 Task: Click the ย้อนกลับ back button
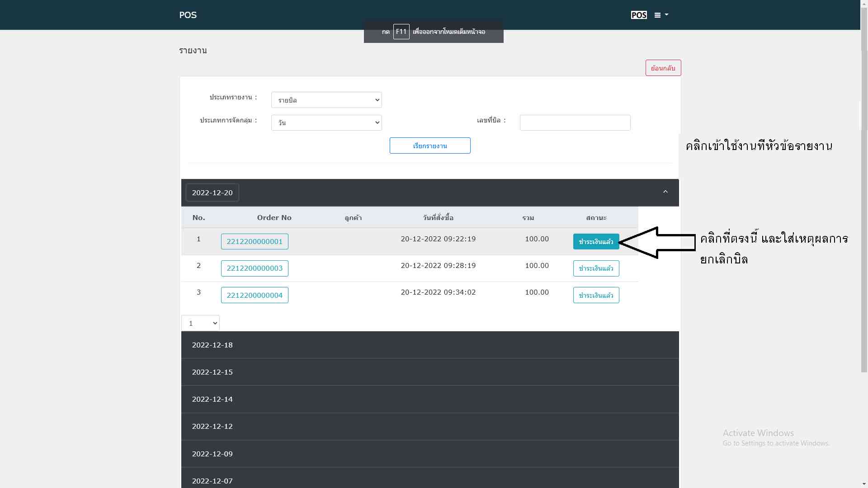pos(663,68)
